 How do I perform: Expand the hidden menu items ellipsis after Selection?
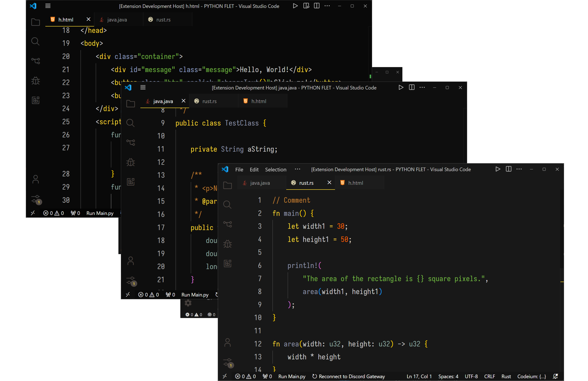[297, 169]
